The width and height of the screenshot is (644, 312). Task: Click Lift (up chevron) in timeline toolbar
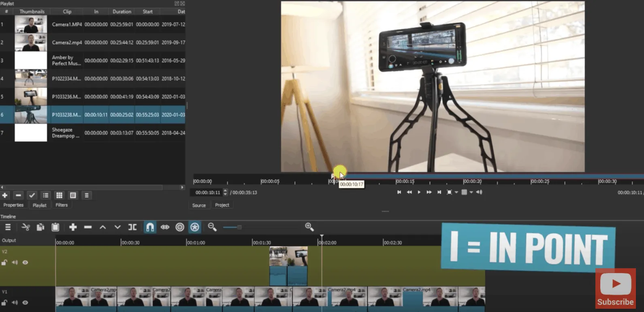(x=103, y=227)
